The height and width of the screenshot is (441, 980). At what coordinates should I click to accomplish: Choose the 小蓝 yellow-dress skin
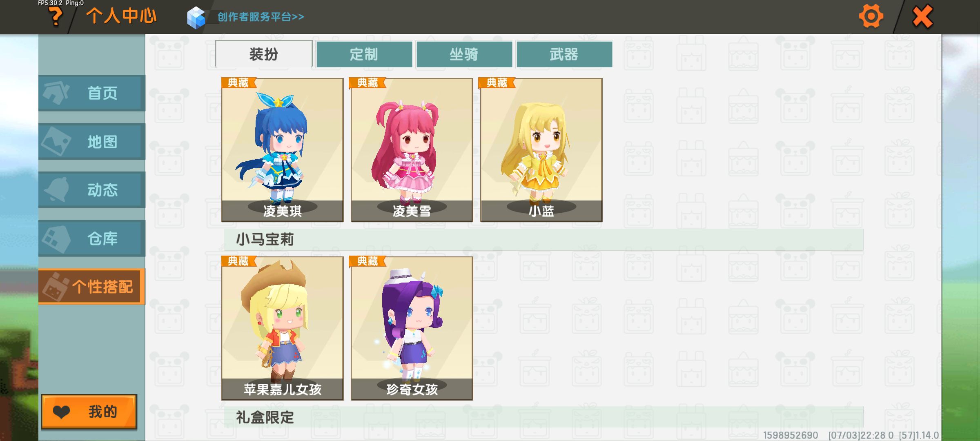pos(541,150)
